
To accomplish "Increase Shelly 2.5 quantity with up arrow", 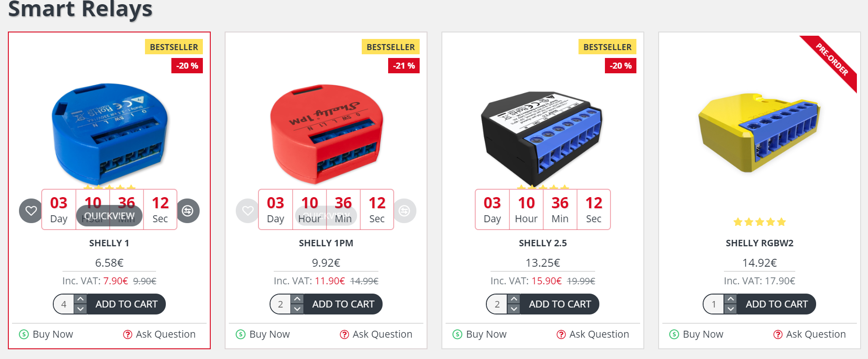I will tap(514, 299).
